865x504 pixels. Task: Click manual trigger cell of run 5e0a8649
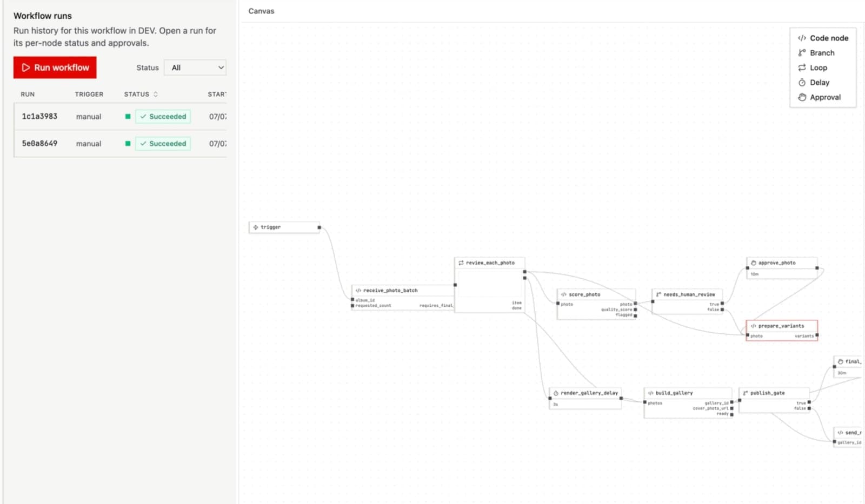[x=89, y=144]
